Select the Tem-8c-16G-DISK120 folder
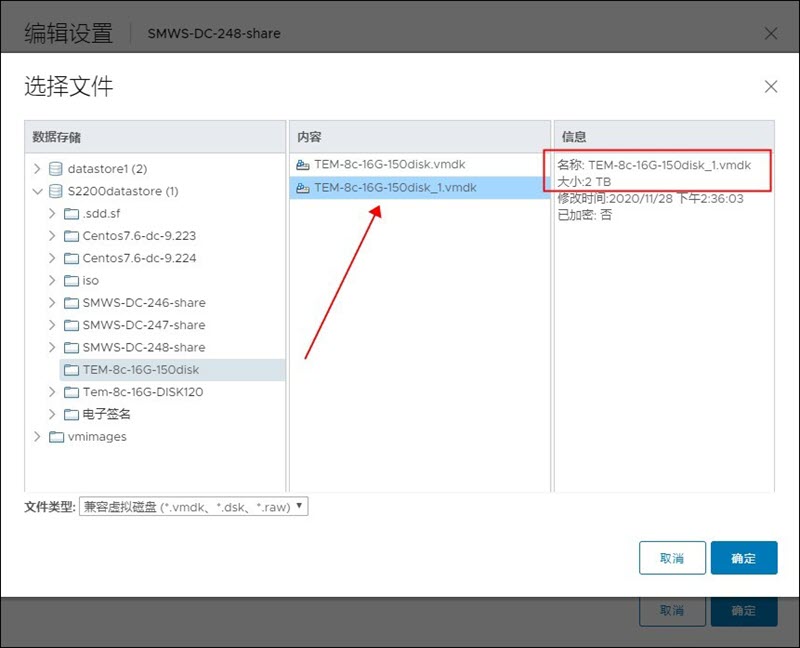This screenshot has height=648, width=800. click(142, 392)
